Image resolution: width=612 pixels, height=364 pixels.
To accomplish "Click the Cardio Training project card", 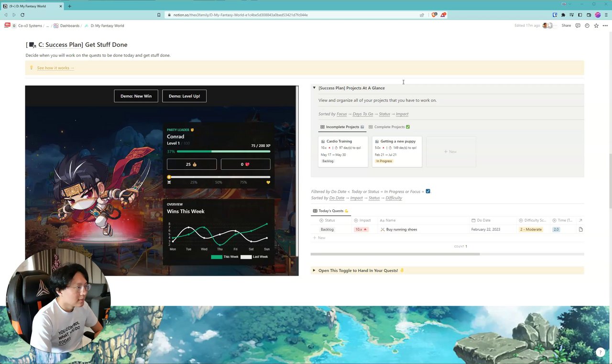I will (x=343, y=151).
